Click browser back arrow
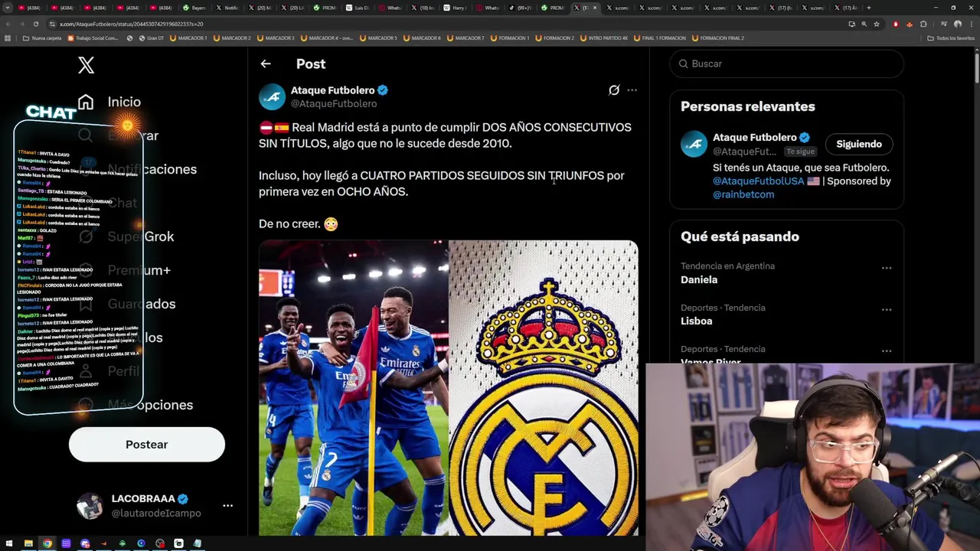This screenshot has width=980, height=551. tap(8, 24)
